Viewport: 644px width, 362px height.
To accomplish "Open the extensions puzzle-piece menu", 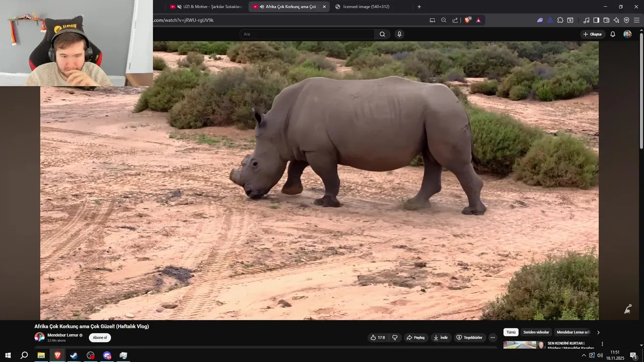I will [560, 20].
